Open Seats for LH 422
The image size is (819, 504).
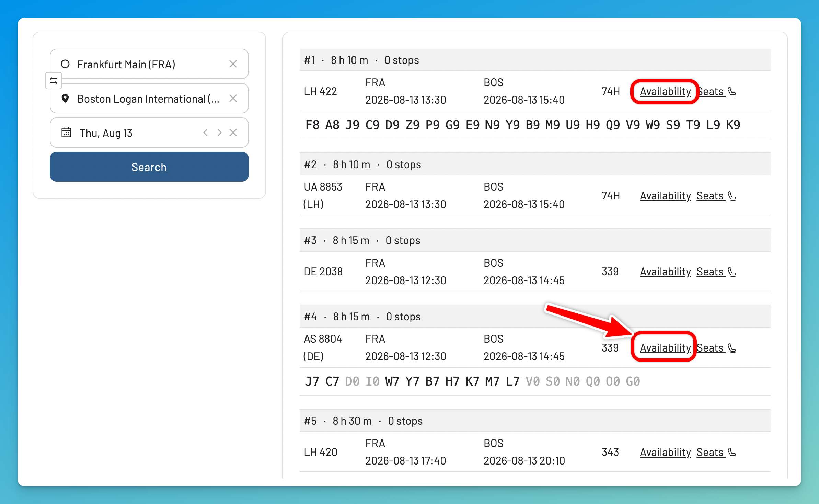(x=711, y=91)
